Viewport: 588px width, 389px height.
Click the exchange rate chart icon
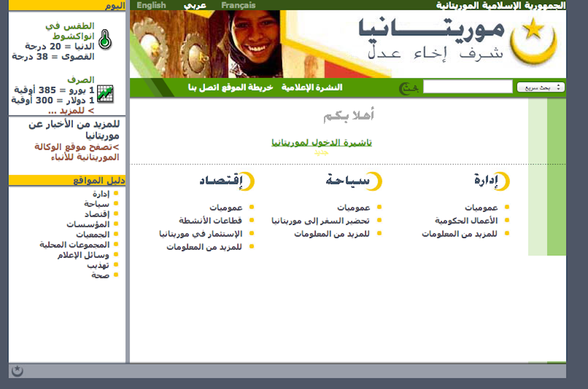(105, 94)
